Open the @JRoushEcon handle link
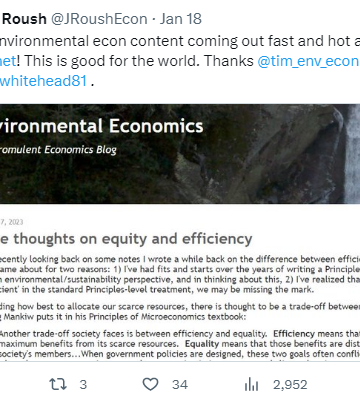 [99, 19]
